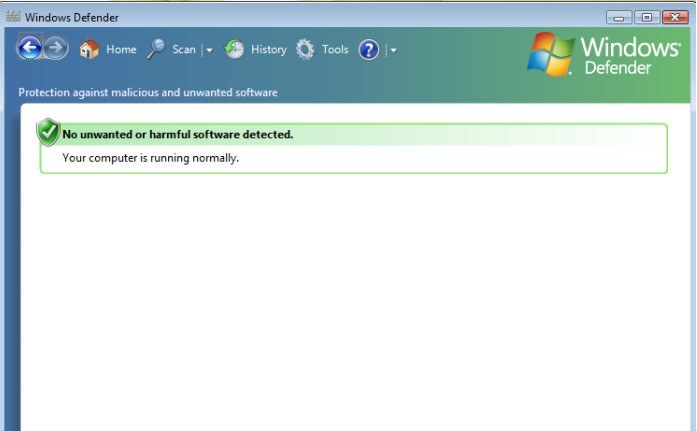This screenshot has width=697, height=431.
Task: Click the Home house icon
Action: pos(89,49)
